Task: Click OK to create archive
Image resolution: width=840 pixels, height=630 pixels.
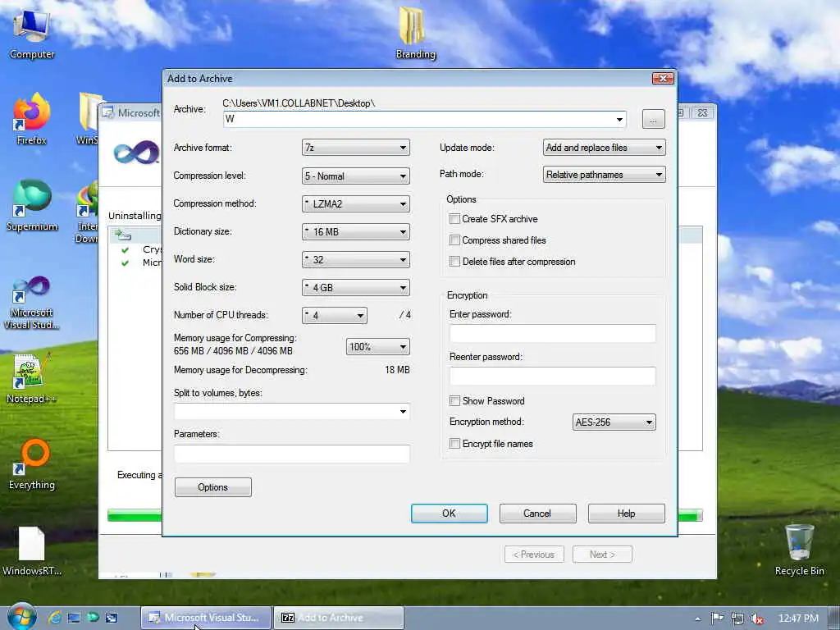Action: 449,514
